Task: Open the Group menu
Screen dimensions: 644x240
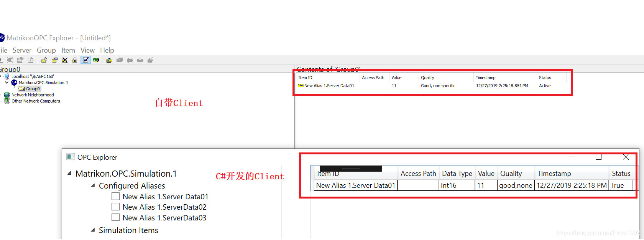Action: tap(46, 50)
